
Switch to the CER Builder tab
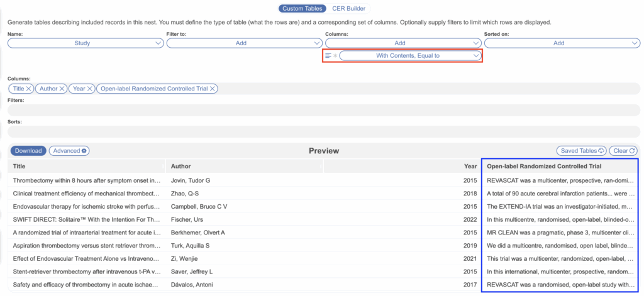coord(348,9)
